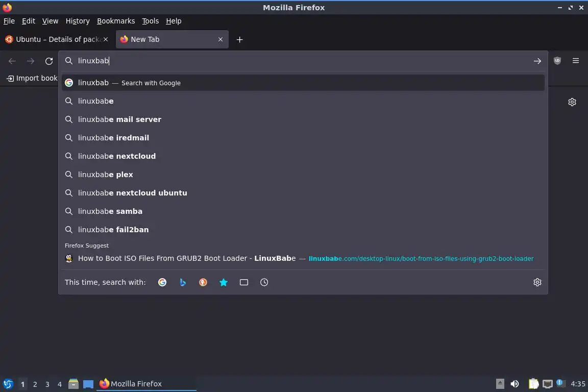The image size is (588, 392).
Task: Choose 'linuxbabe nextcloud ubuntu' suggestion
Action: [x=303, y=193]
